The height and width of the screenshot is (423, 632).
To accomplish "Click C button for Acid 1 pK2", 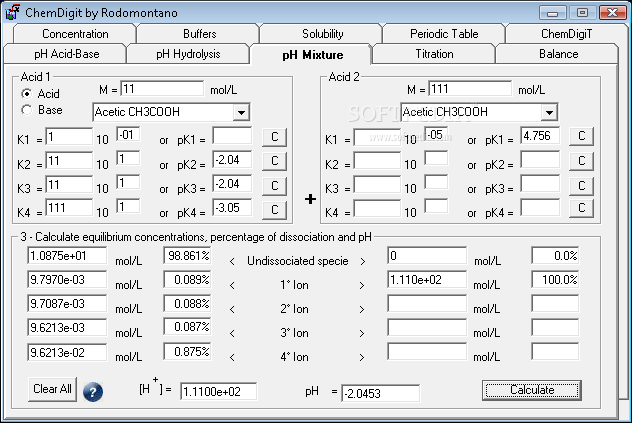I will point(274,161).
